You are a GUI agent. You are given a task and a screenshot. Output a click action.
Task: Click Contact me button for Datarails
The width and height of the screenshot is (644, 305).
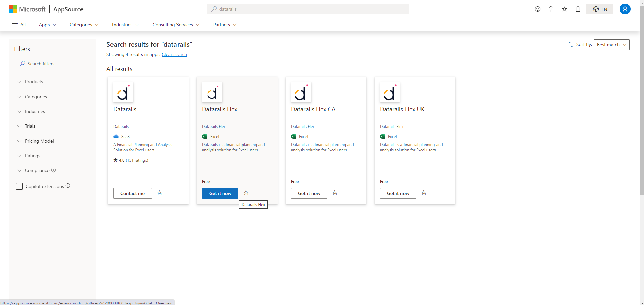(x=132, y=193)
